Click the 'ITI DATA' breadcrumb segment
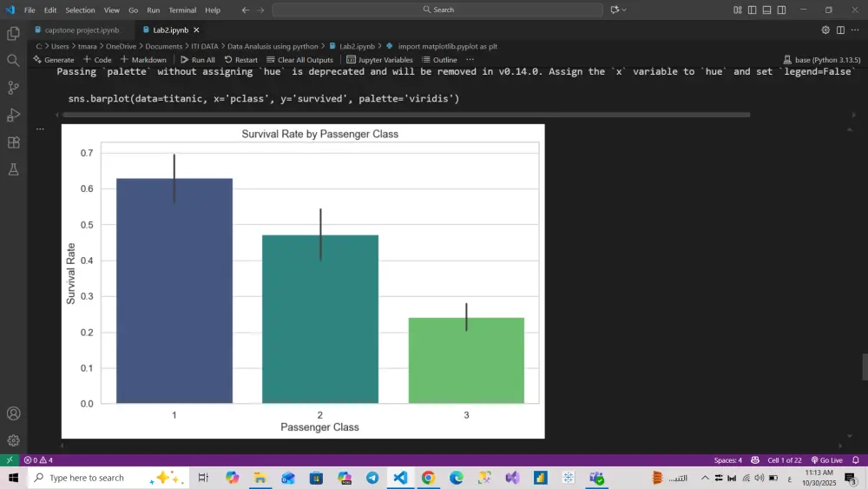 (x=205, y=47)
